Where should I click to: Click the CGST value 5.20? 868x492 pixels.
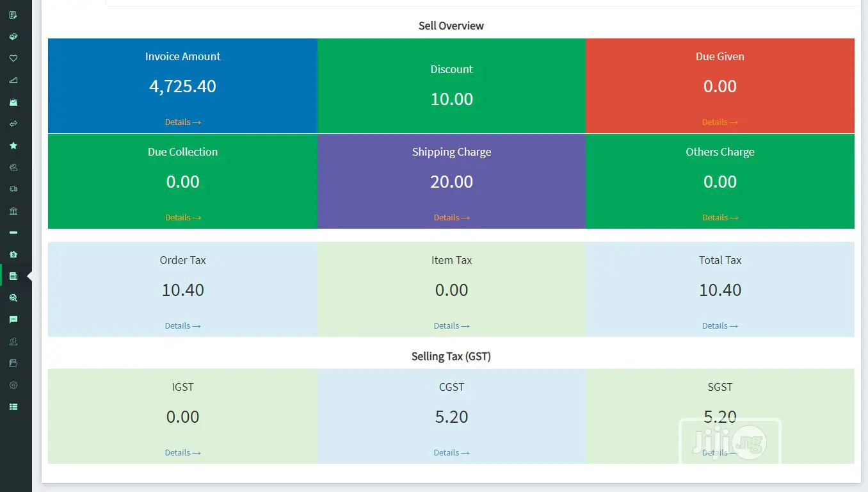452,416
